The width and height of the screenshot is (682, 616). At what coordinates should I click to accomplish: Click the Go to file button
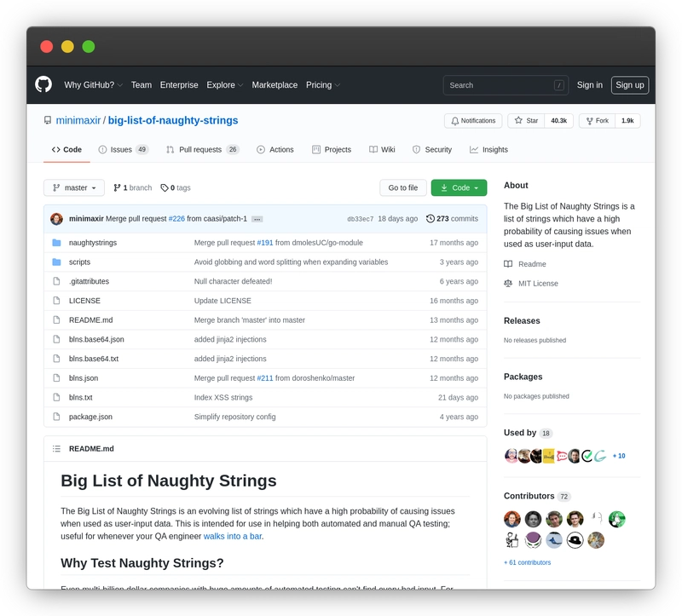click(402, 187)
